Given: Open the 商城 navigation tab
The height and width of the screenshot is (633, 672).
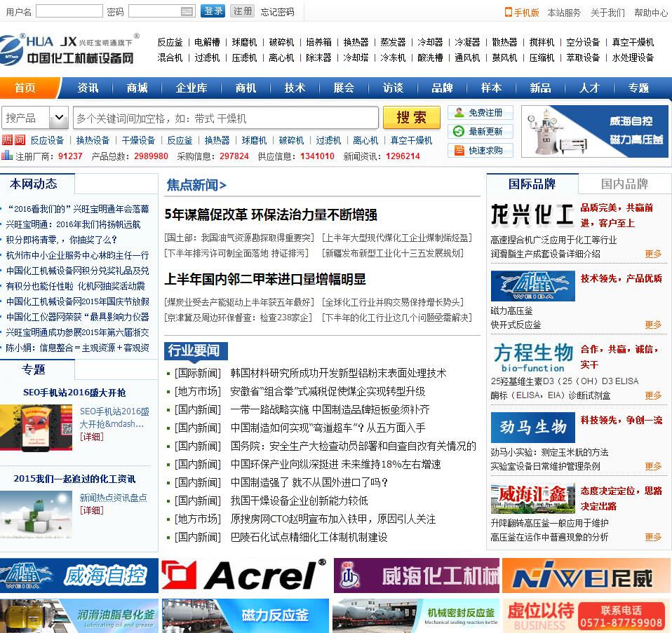Looking at the screenshot, I should click(137, 88).
